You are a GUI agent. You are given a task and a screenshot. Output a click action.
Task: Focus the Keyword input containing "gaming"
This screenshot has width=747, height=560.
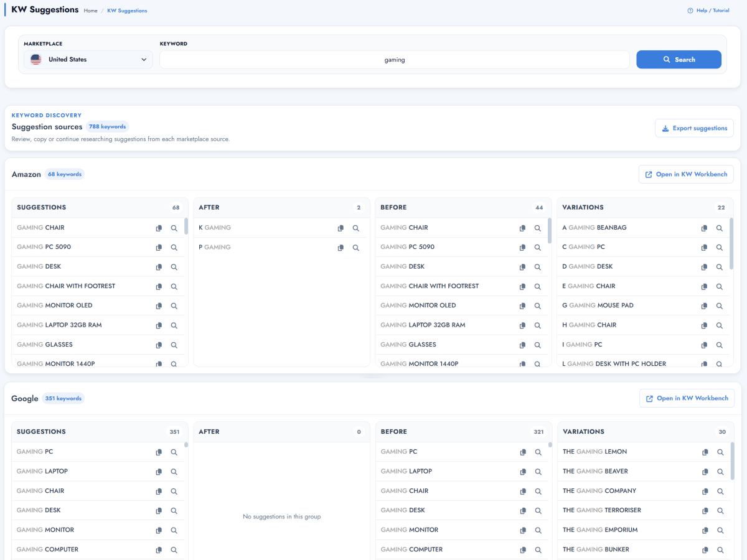(x=395, y=60)
